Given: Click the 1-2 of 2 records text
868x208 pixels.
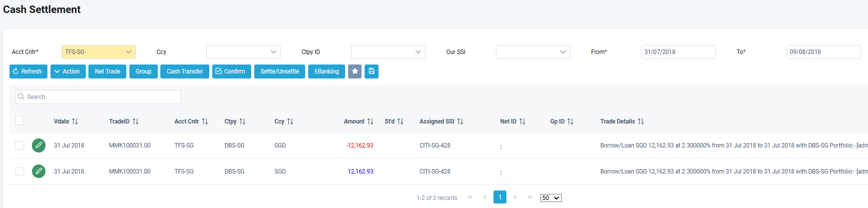Looking at the screenshot, I should 437,198.
